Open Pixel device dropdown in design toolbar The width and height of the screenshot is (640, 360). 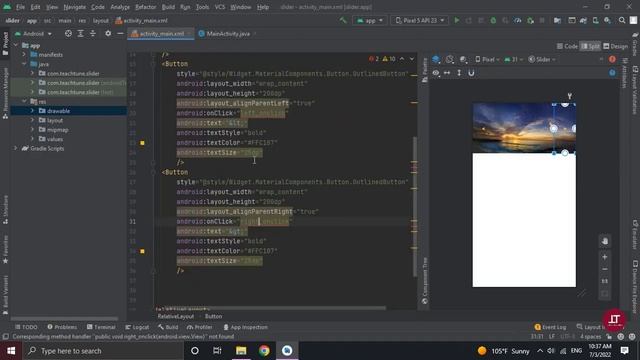pyautogui.click(x=487, y=60)
